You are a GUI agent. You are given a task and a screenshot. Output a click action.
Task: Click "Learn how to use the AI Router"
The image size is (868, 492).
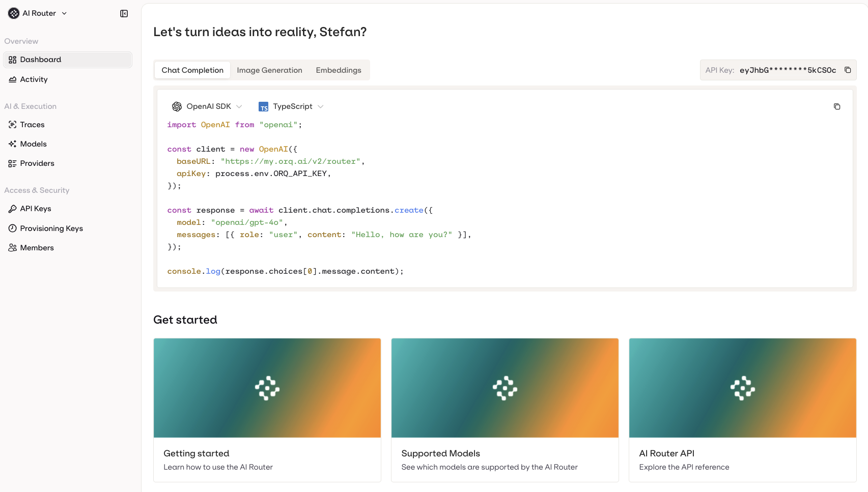[218, 467]
